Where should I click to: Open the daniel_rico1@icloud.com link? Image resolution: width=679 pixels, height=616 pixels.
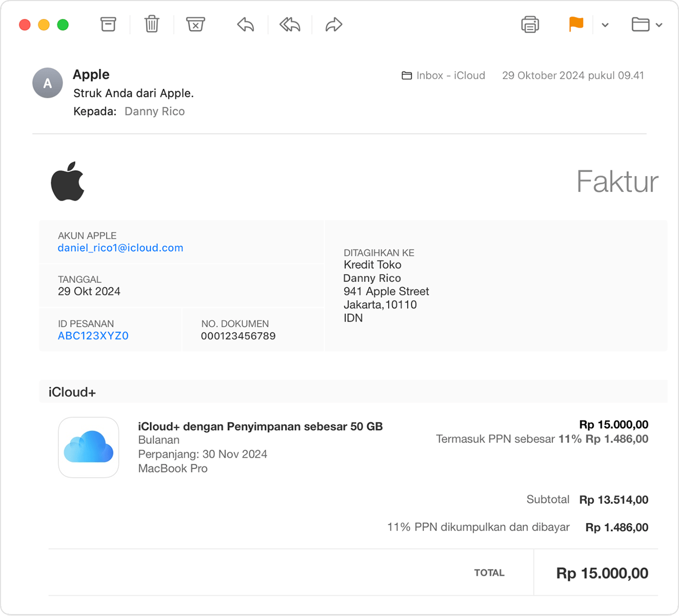(120, 248)
